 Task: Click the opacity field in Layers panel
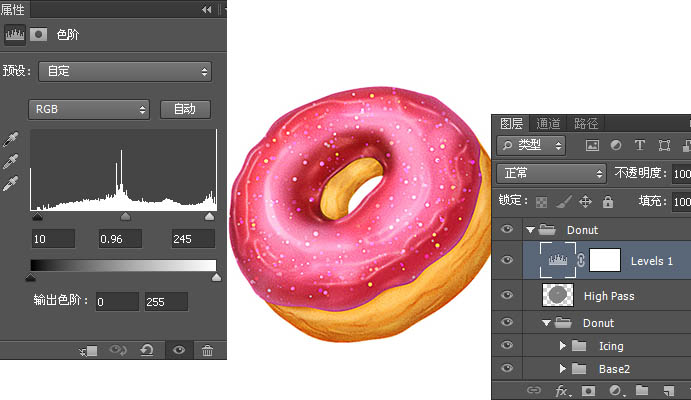[681, 174]
